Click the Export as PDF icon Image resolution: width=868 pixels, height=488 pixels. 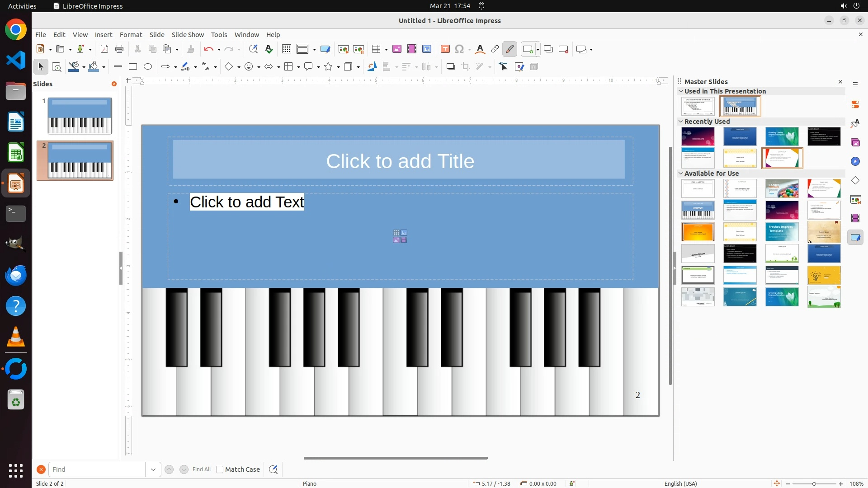(x=104, y=49)
